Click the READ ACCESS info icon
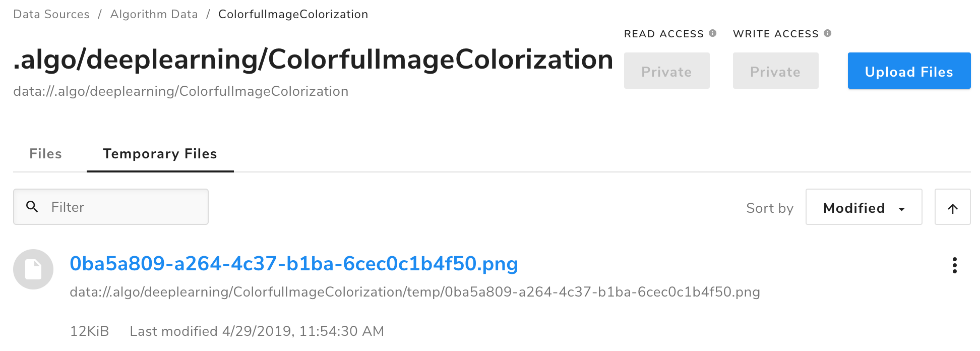 point(712,33)
